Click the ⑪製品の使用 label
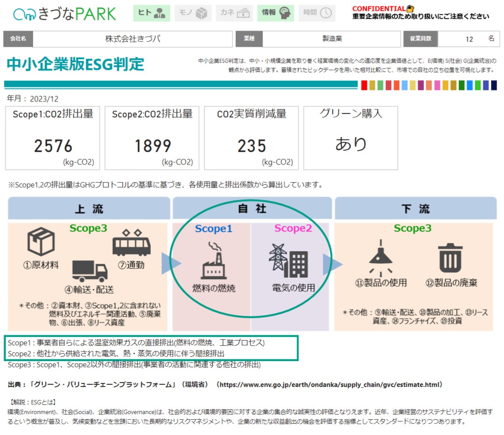Screen dimensions: 504x435 click(381, 283)
